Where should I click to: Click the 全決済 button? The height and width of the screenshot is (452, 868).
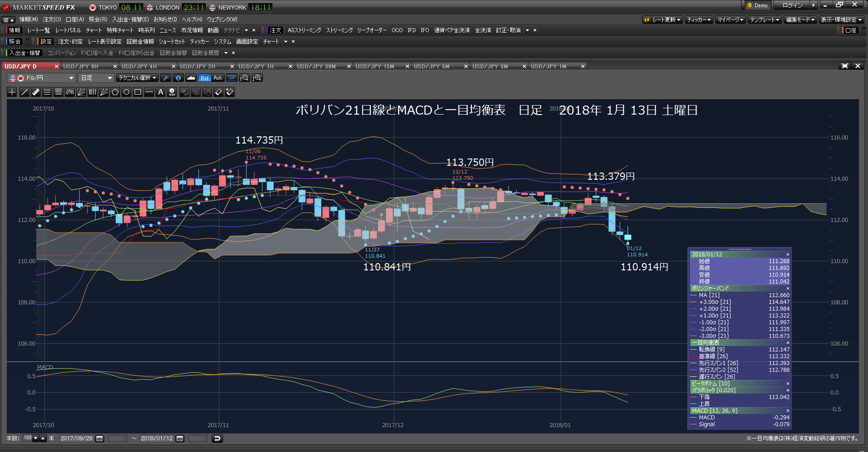483,30
